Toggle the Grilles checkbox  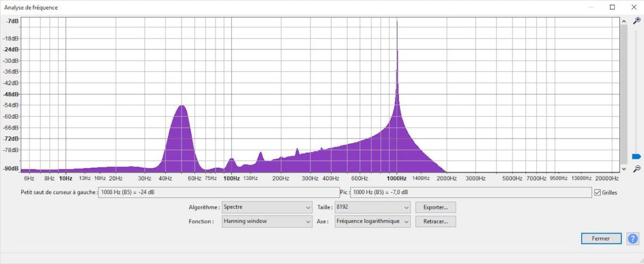[x=598, y=192]
